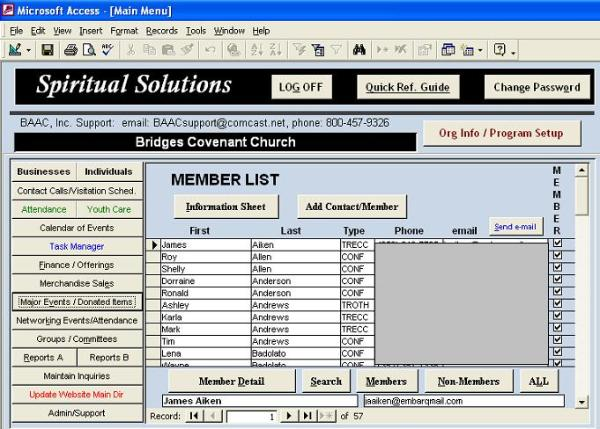Toggle the member checkbox for Ashley Andrews
The height and width of the screenshot is (429, 600).
tap(558, 303)
